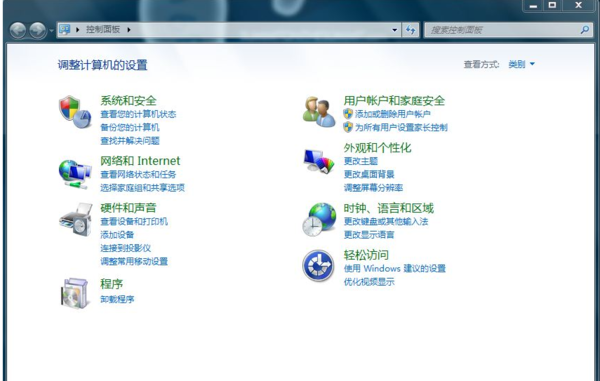Click the shield icon beside 为所有用户设置家长控制
Viewport: 600px width, 381px height.
348,127
